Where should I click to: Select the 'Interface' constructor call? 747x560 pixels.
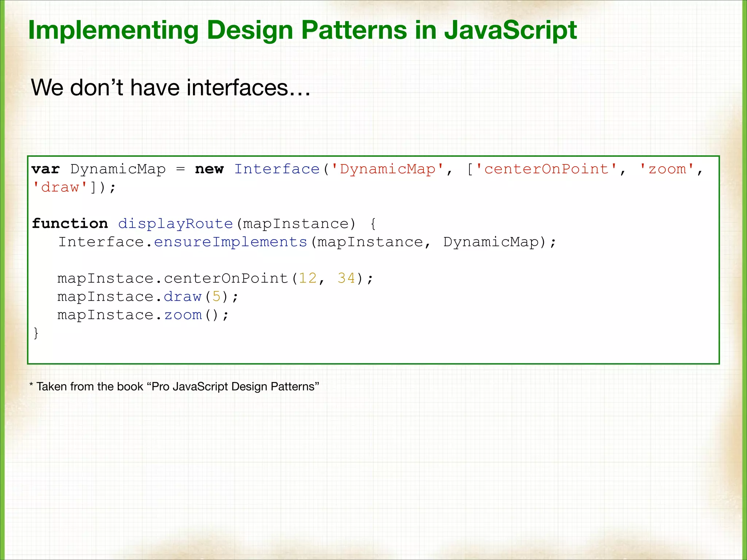point(277,169)
